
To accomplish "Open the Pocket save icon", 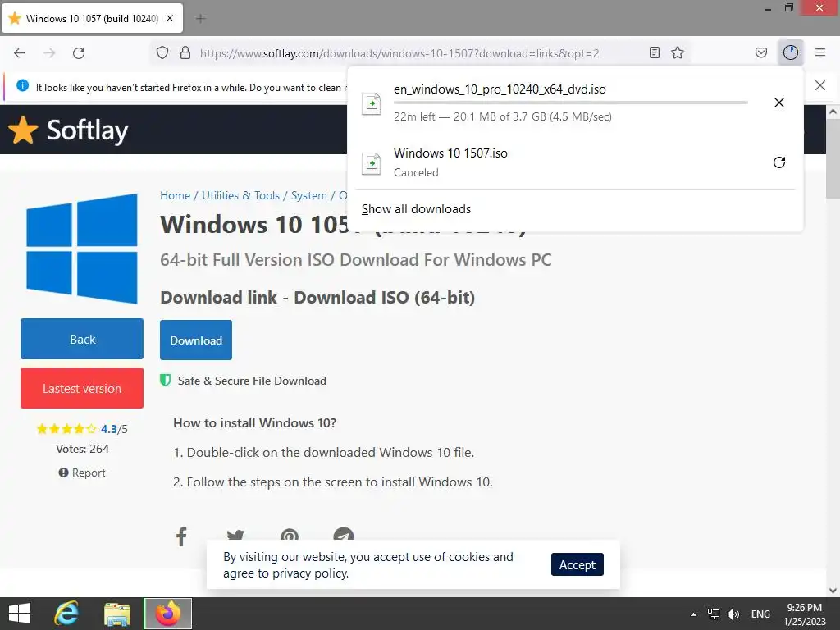I will 760,52.
